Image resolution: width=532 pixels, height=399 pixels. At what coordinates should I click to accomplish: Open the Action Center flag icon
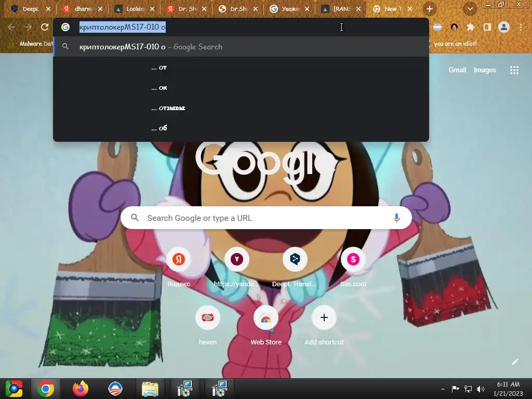click(x=455, y=389)
